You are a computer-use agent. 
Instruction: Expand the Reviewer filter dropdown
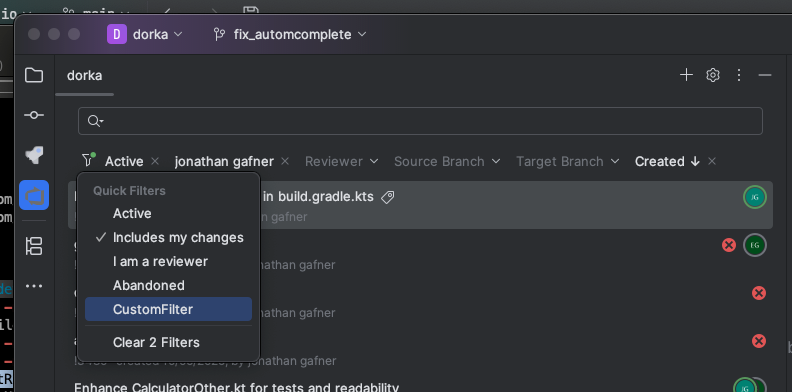[341, 161]
